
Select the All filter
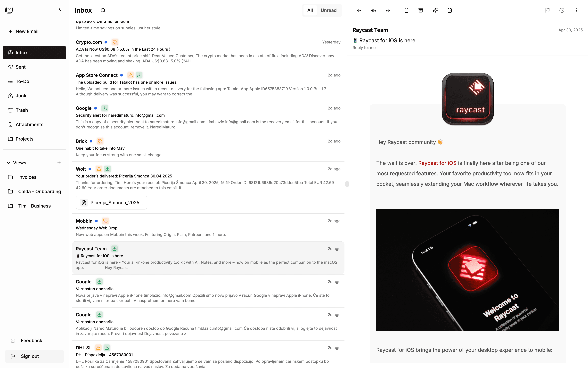310,10
